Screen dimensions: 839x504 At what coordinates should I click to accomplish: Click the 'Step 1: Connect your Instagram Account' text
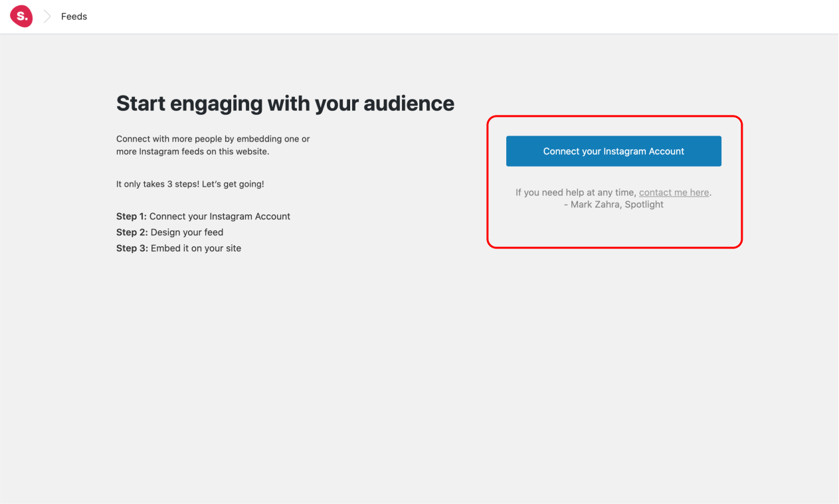coord(203,216)
